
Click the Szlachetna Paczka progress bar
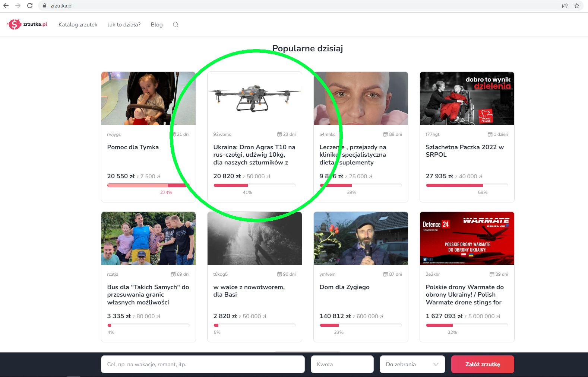[x=467, y=185]
